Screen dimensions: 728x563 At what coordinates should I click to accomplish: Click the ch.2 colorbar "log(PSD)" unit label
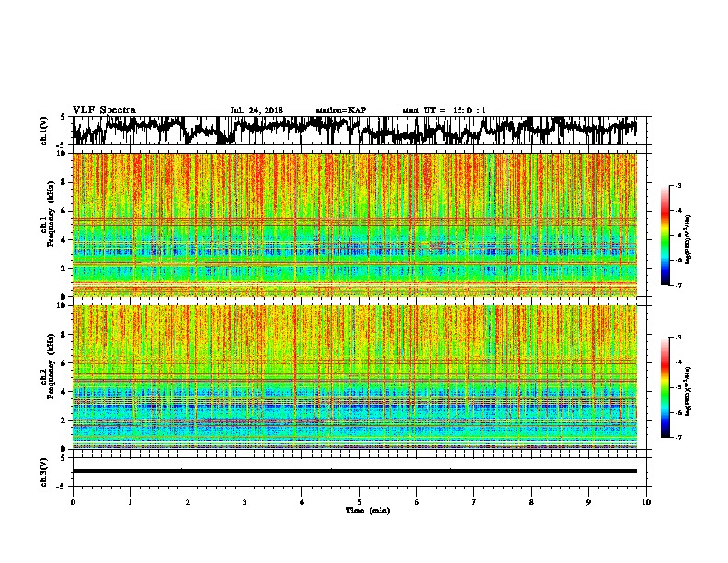(x=688, y=391)
